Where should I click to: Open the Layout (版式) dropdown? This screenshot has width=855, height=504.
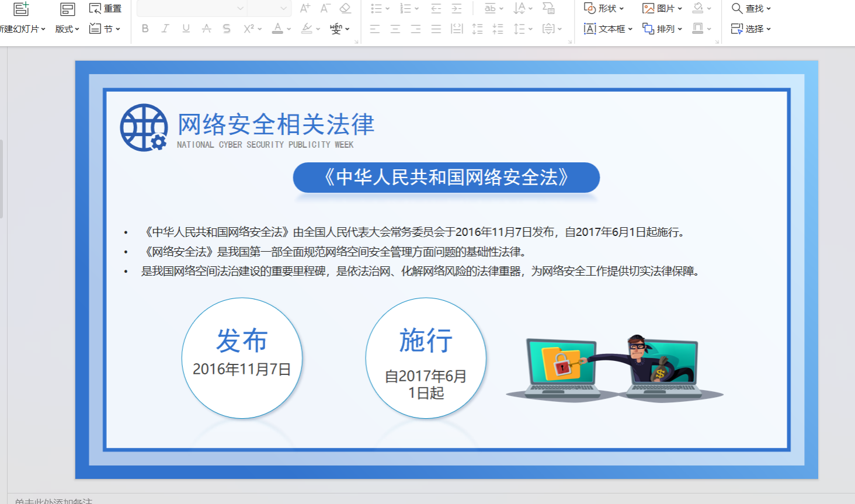coord(67,29)
